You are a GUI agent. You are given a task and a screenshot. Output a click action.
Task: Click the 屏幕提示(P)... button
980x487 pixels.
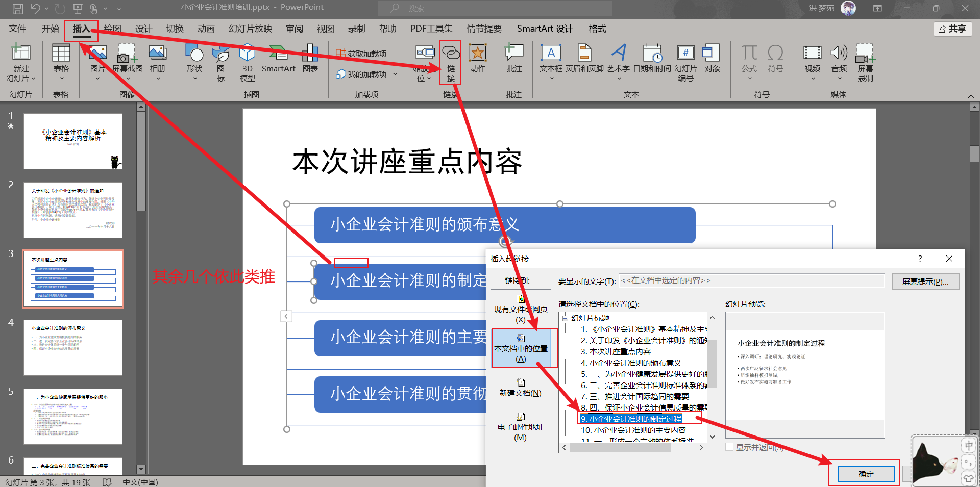pos(925,281)
